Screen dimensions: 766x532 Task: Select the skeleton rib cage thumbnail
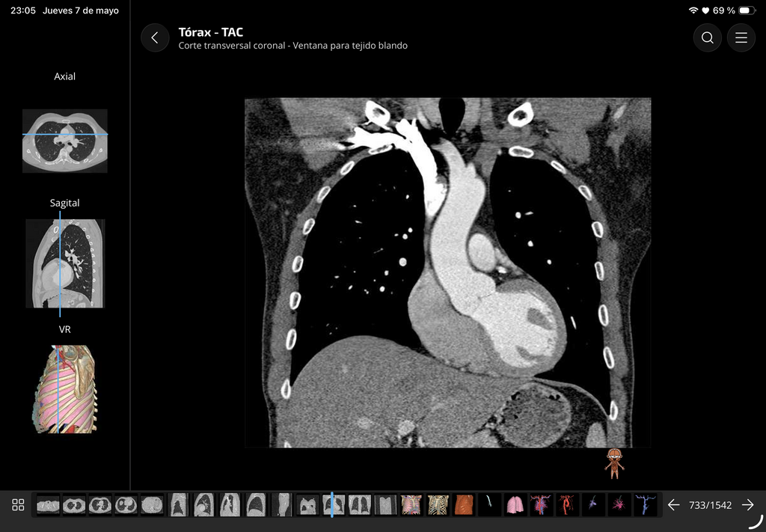coord(438,504)
